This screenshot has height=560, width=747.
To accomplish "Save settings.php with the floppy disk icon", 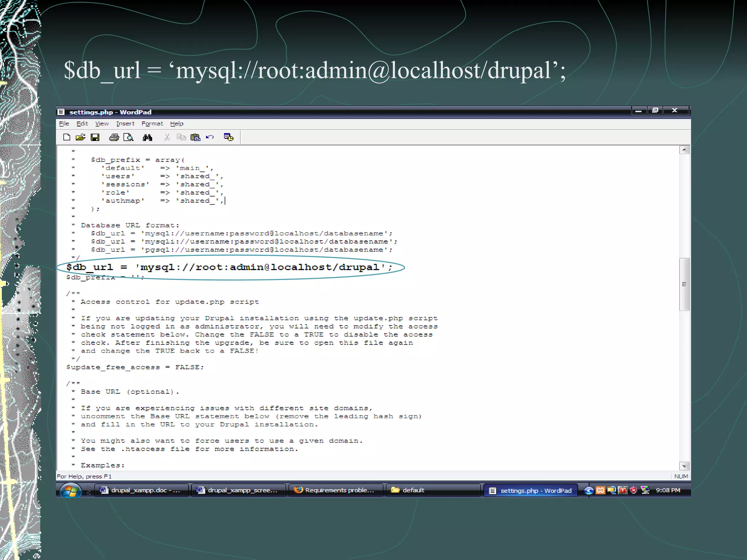I will click(95, 137).
